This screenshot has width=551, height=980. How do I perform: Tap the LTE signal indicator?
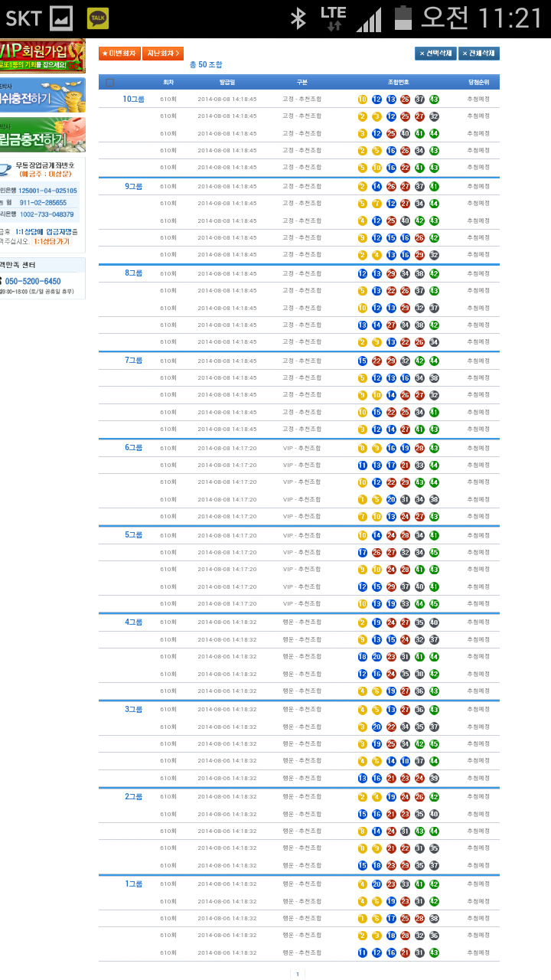pos(334,18)
